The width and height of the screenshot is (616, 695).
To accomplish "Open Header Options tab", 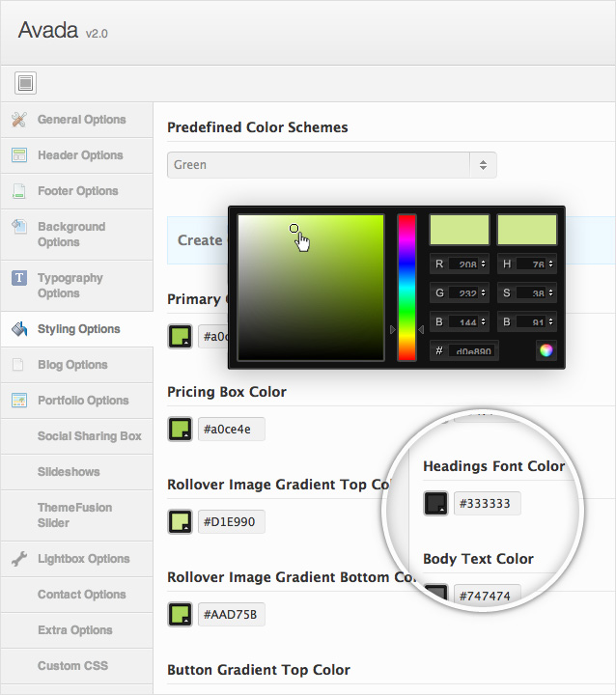I will click(76, 155).
